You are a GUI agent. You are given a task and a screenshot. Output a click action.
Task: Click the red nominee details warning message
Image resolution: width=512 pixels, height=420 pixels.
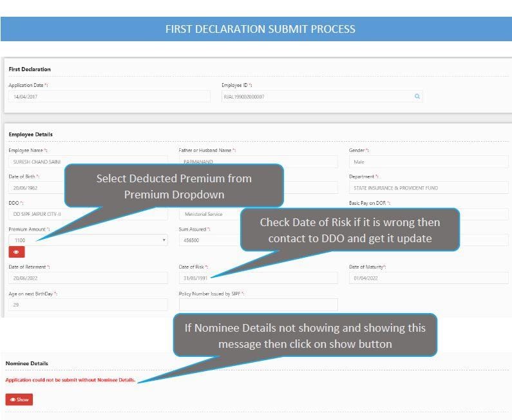pyautogui.click(x=71, y=380)
